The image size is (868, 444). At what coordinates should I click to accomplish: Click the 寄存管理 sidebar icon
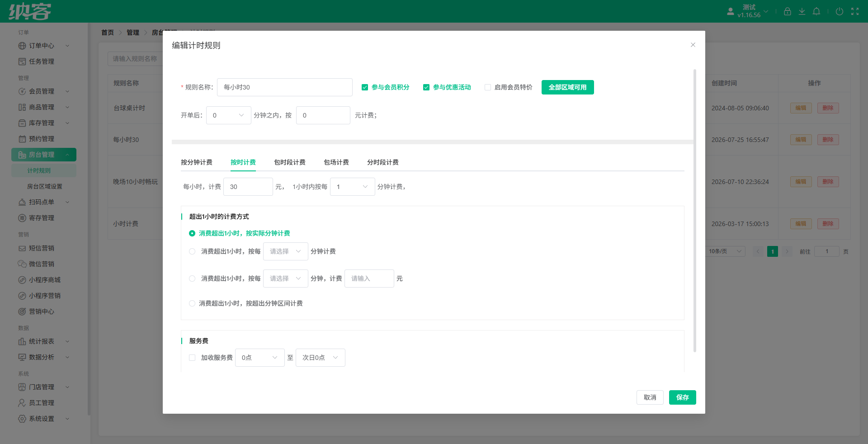point(22,218)
